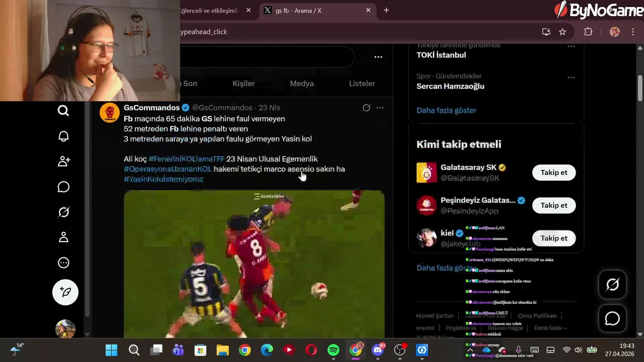Open search options three dots beside search box
Screen dimensions: 644x362
pos(378,57)
